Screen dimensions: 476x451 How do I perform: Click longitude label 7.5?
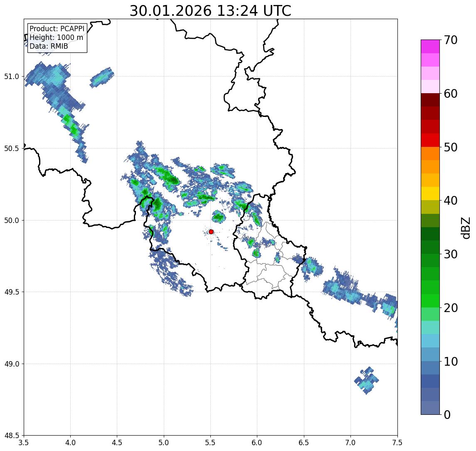coord(397,443)
